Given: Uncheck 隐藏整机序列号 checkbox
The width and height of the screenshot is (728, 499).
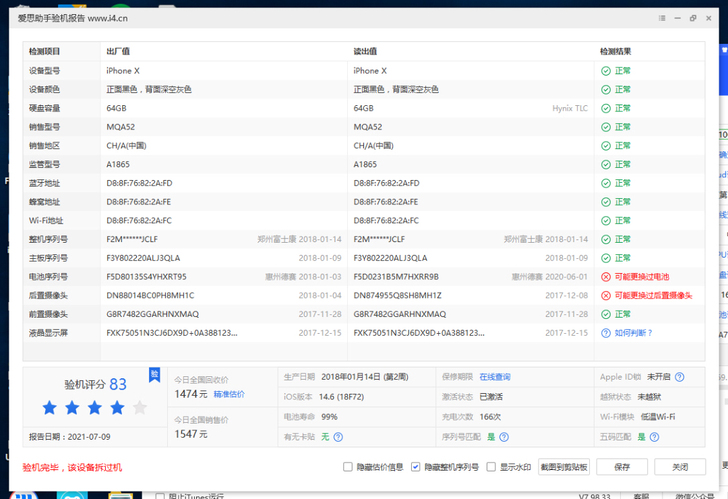Looking at the screenshot, I should click(416, 467).
